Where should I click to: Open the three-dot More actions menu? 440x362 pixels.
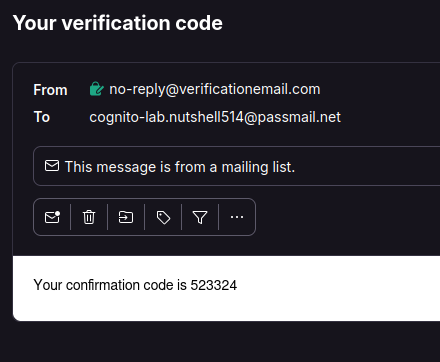237,217
